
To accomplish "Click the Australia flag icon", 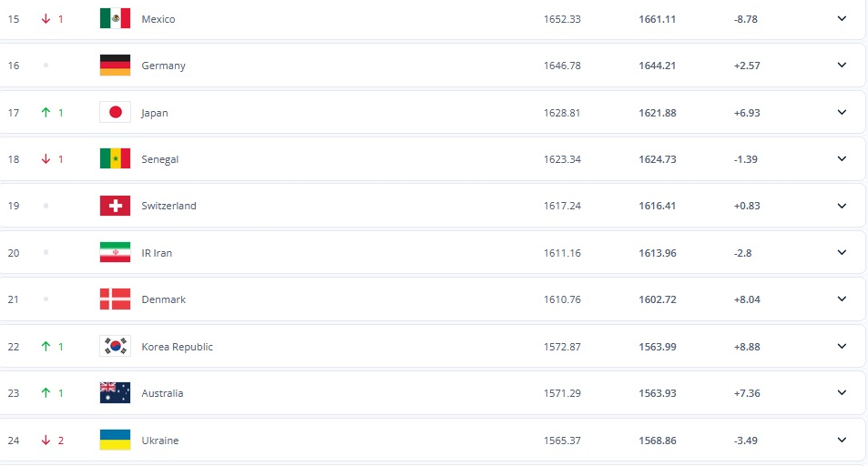I will coord(115,393).
